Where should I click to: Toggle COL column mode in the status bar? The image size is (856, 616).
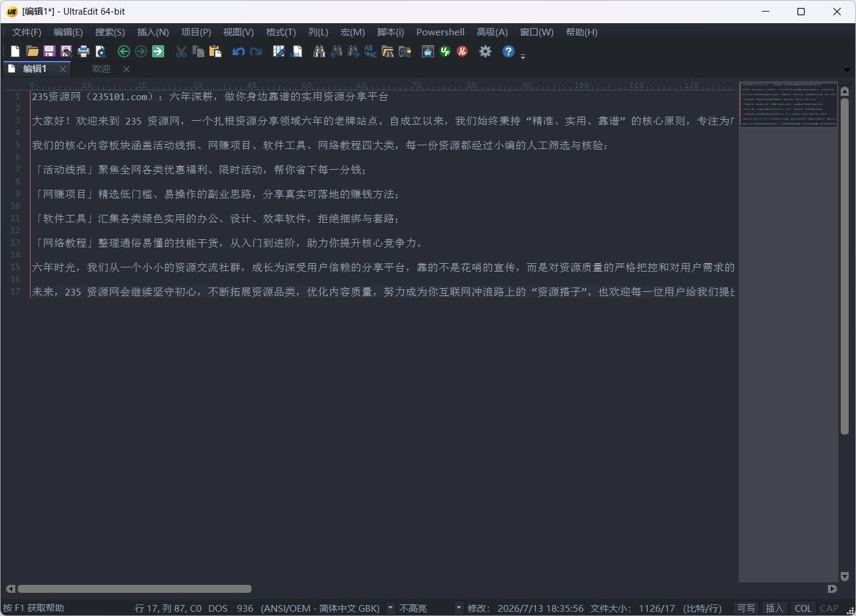point(803,608)
